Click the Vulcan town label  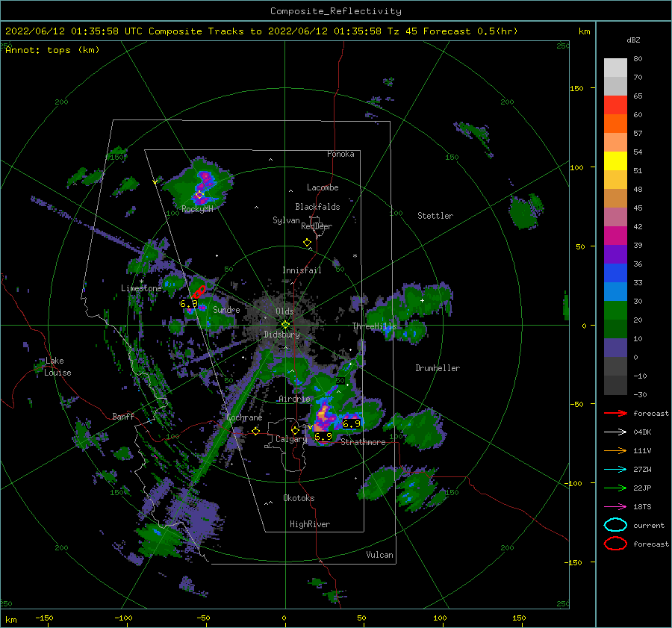pos(380,555)
